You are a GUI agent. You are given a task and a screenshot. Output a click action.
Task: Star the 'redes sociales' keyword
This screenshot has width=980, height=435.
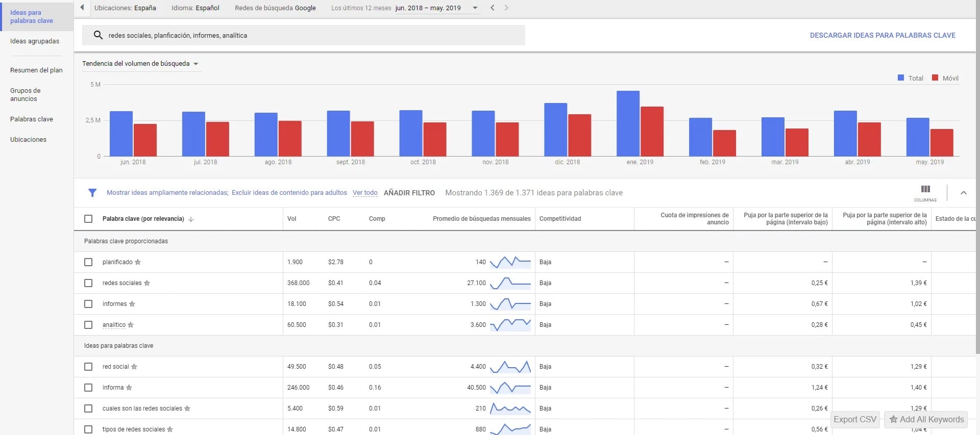click(147, 283)
